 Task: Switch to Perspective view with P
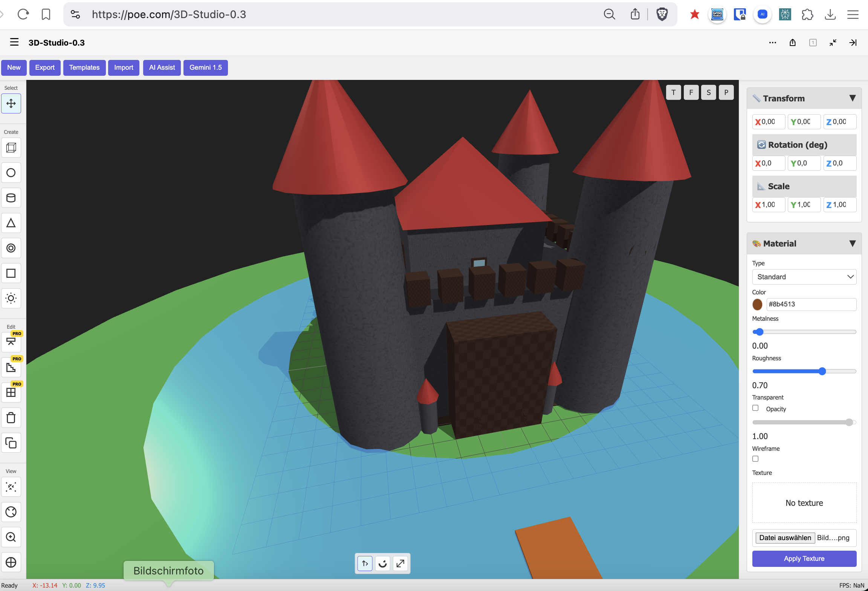726,92
